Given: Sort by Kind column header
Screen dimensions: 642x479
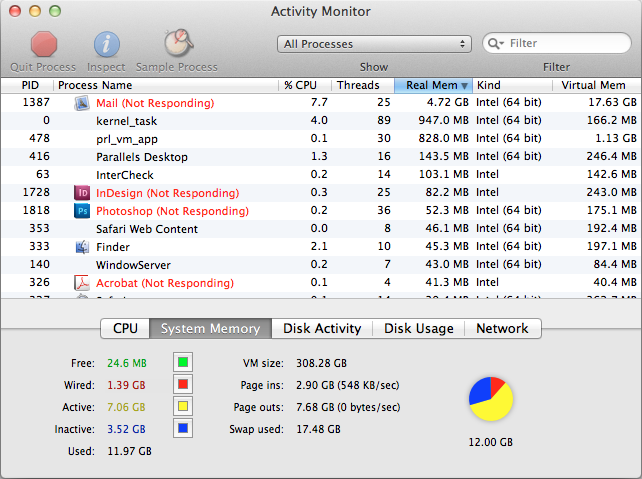Looking at the screenshot, I should point(513,85).
